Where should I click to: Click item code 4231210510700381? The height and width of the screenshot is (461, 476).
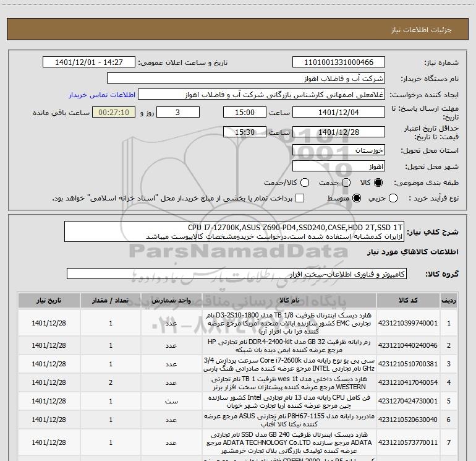(408, 364)
